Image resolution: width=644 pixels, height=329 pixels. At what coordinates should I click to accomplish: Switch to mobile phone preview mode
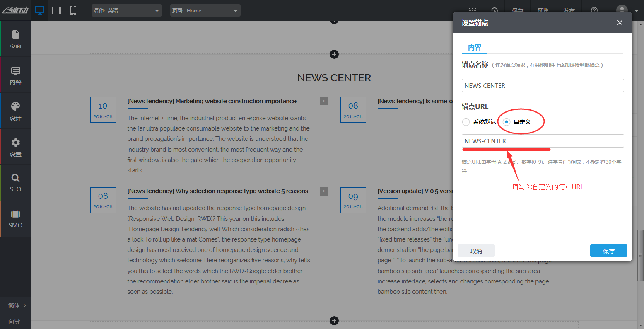tap(73, 10)
